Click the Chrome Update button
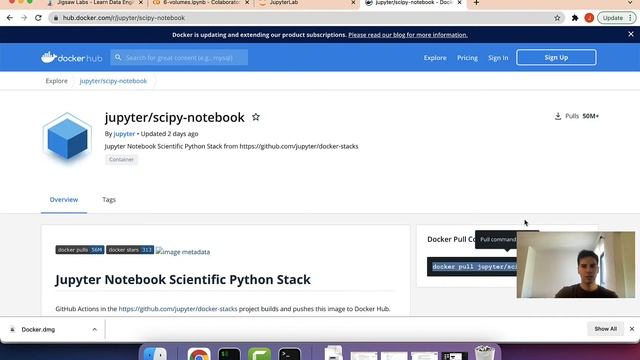640x360 pixels. [x=616, y=18]
